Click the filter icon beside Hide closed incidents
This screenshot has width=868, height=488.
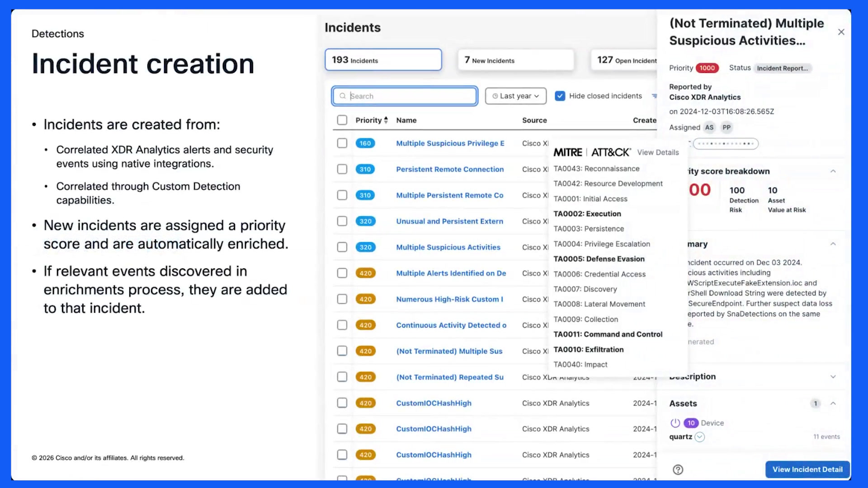[654, 96]
